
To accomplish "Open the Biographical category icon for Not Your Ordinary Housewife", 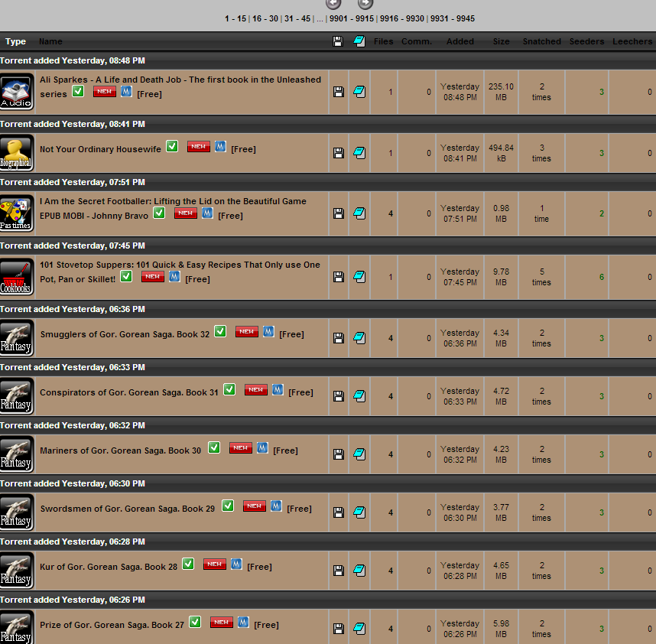I will coord(17,153).
